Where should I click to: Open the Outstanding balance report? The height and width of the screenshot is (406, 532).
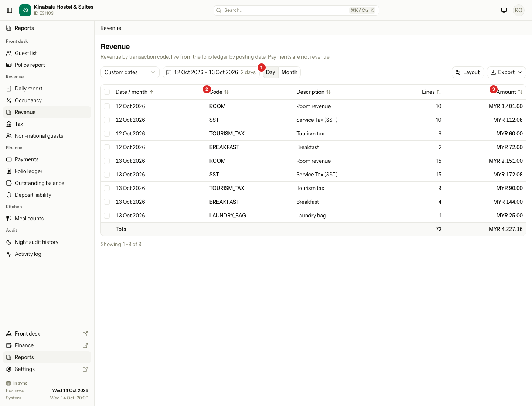[47, 183]
